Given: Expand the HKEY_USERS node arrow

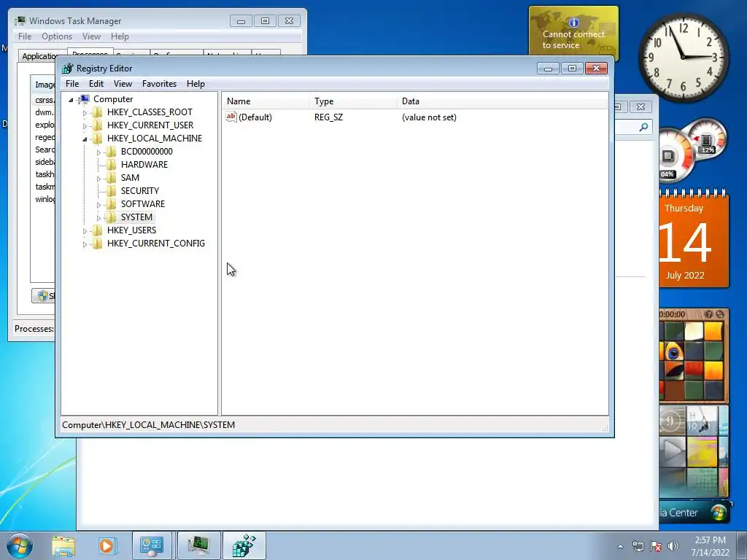Looking at the screenshot, I should coord(85,231).
